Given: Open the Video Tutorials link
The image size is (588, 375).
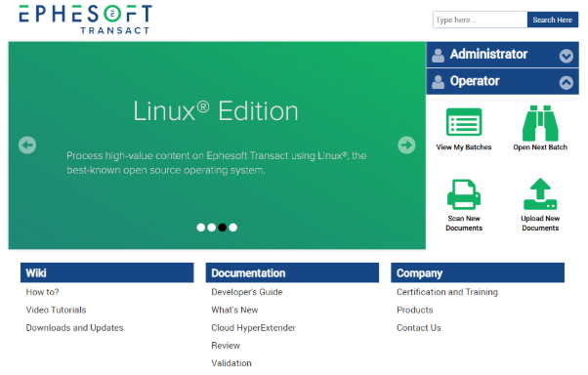Looking at the screenshot, I should point(56,310).
